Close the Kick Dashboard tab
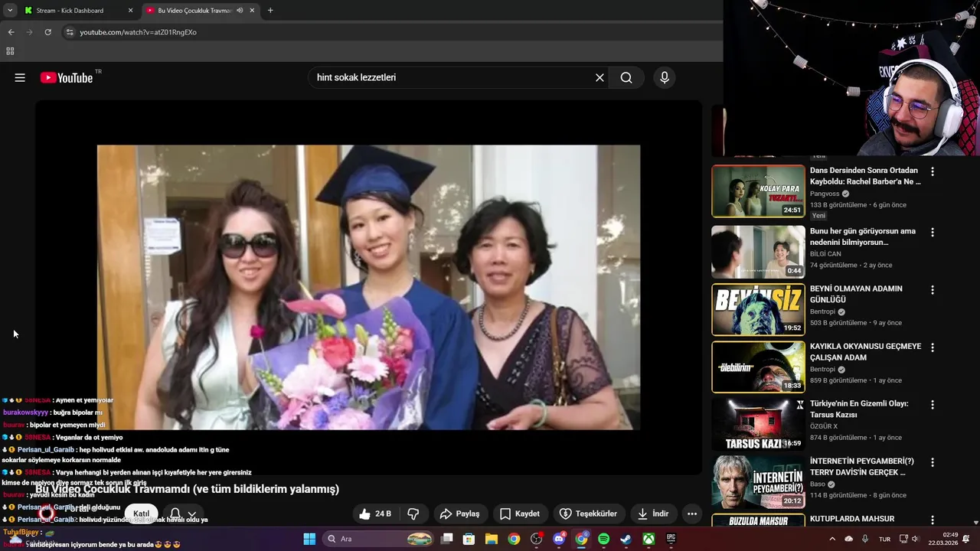Screen dimensions: 980x551 tap(130, 11)
